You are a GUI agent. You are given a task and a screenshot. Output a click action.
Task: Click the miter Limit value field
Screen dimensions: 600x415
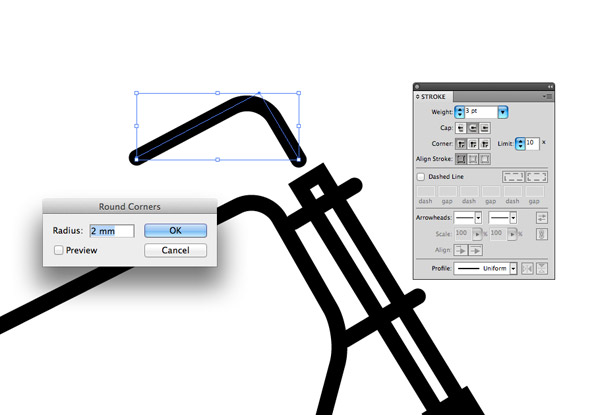(x=532, y=143)
